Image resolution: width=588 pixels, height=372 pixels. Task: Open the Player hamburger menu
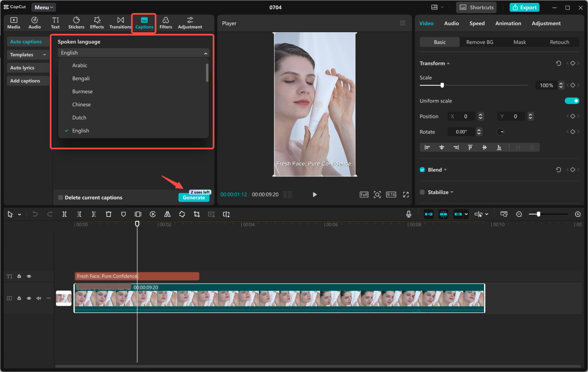pyautogui.click(x=402, y=23)
